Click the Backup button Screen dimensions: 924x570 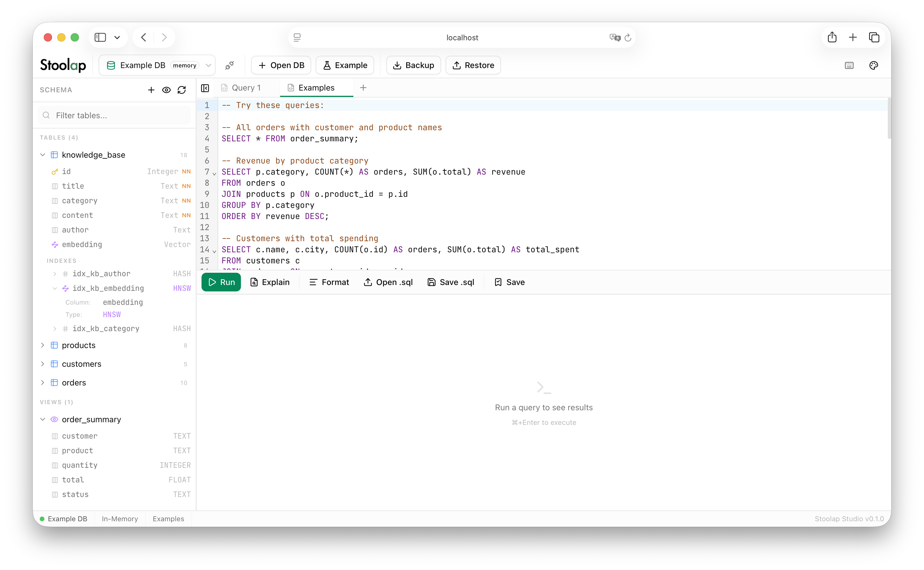coord(413,65)
